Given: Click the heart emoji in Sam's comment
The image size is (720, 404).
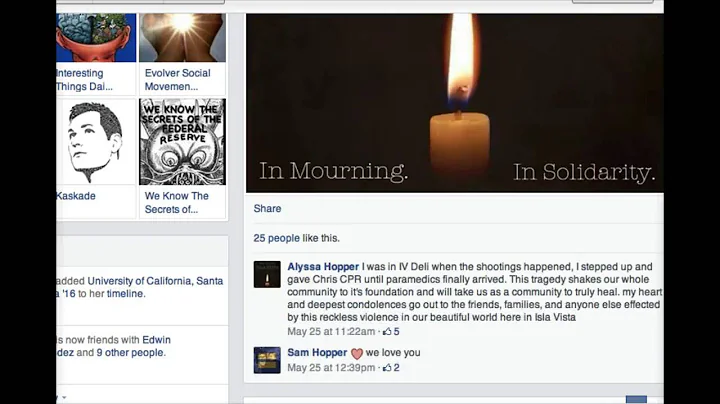Looking at the screenshot, I should tap(357, 354).
